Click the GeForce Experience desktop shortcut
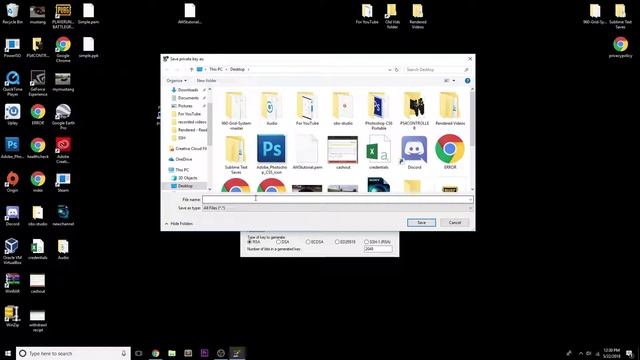Screen dimensions: 640x360 [38, 84]
